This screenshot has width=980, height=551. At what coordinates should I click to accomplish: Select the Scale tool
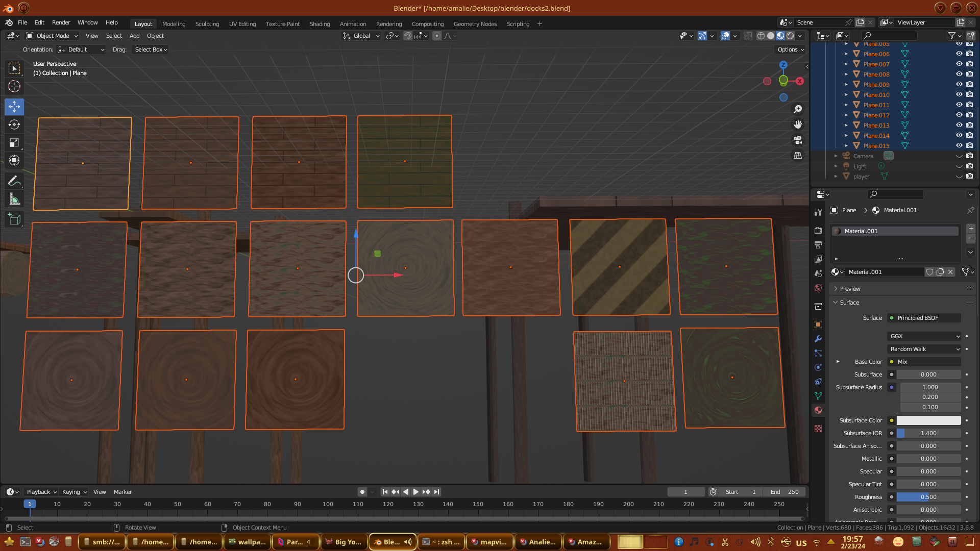coord(14,143)
